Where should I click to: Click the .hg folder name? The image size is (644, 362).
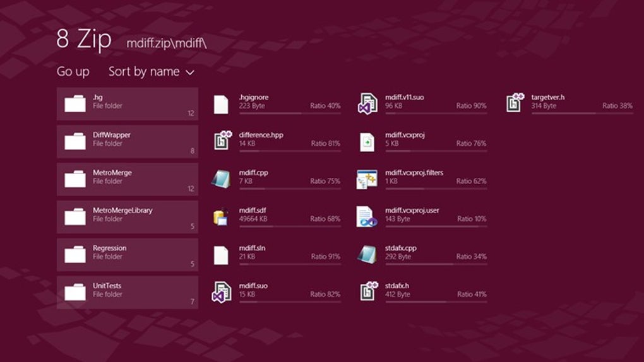click(x=98, y=97)
